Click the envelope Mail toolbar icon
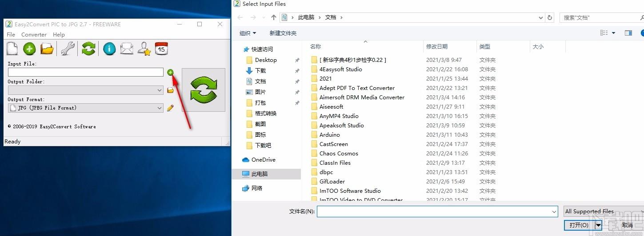Image resolution: width=644 pixels, height=236 pixels. [127, 48]
